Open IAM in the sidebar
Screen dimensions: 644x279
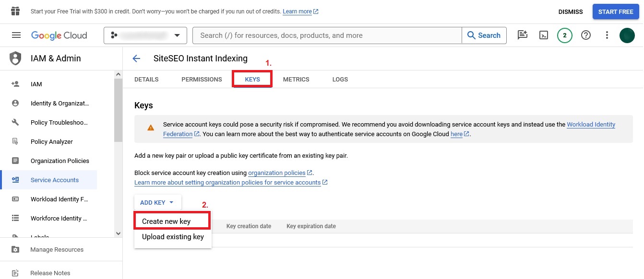[36, 84]
